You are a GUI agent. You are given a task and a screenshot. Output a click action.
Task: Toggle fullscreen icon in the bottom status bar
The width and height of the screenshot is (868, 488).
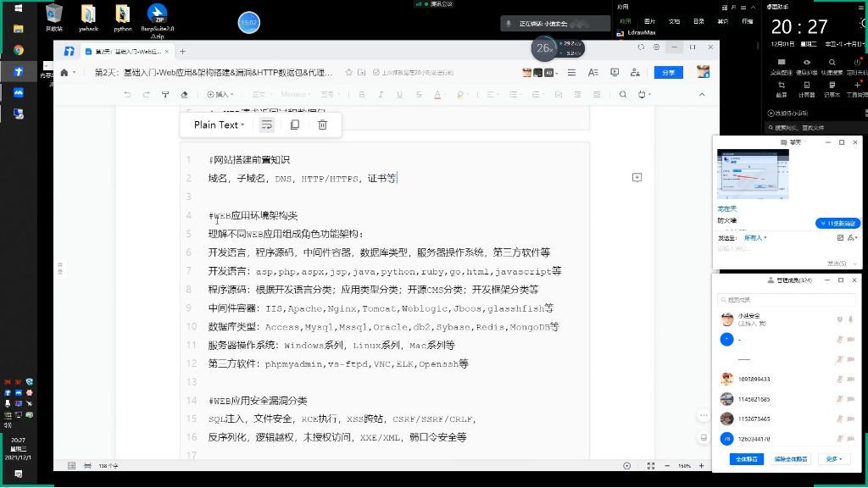[651, 466]
